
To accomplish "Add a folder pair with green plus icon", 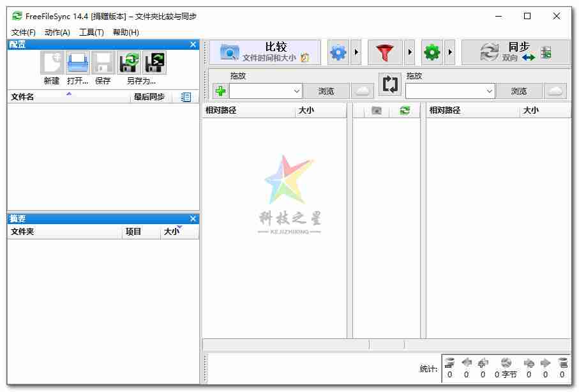I will (x=220, y=91).
